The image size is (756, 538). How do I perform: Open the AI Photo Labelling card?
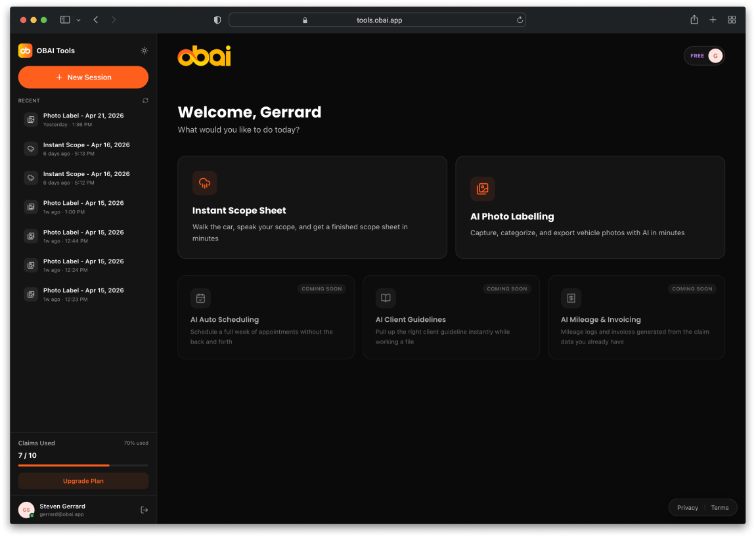590,208
